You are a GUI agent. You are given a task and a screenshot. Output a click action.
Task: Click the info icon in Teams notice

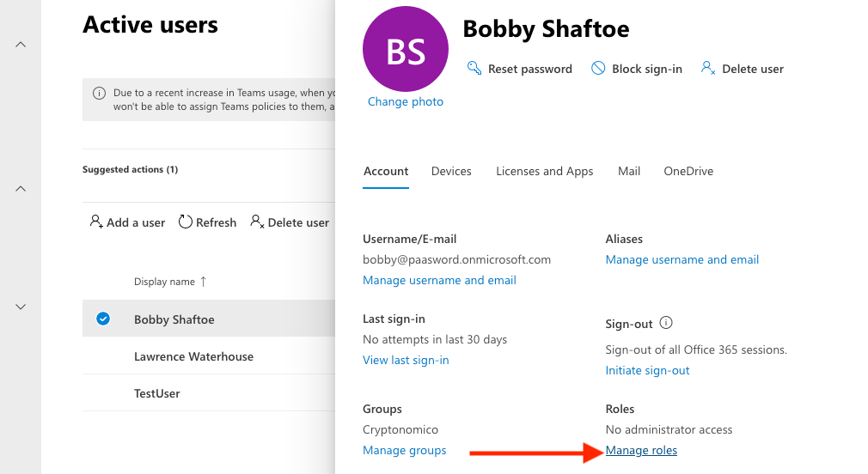(x=99, y=93)
